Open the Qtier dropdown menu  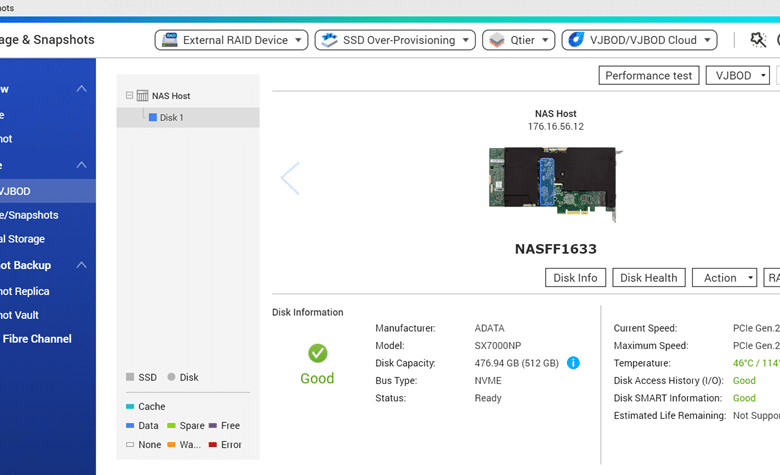pyautogui.click(x=518, y=40)
